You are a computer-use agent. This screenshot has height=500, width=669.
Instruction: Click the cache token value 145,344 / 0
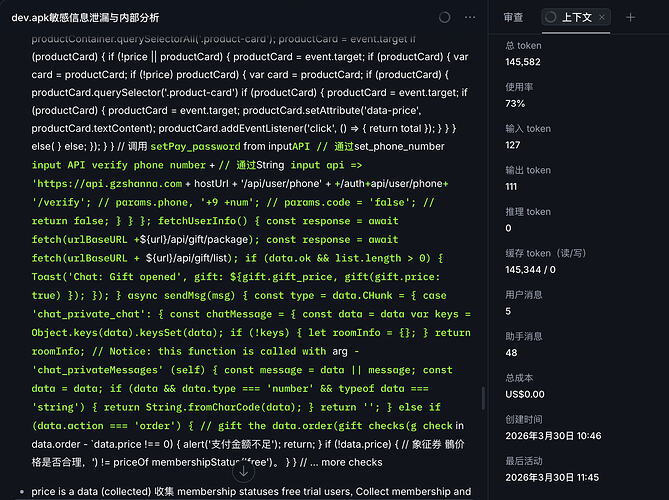click(530, 270)
